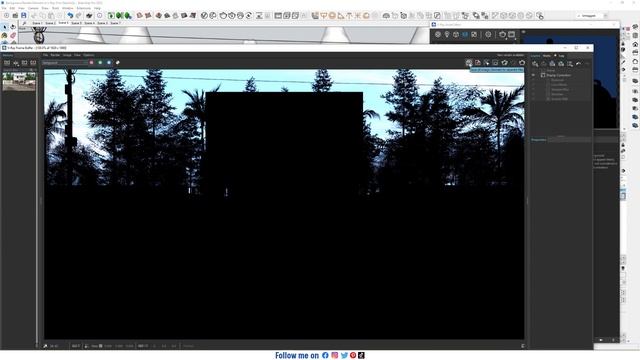
Task: Open VFB Image menu
Action: (67, 55)
